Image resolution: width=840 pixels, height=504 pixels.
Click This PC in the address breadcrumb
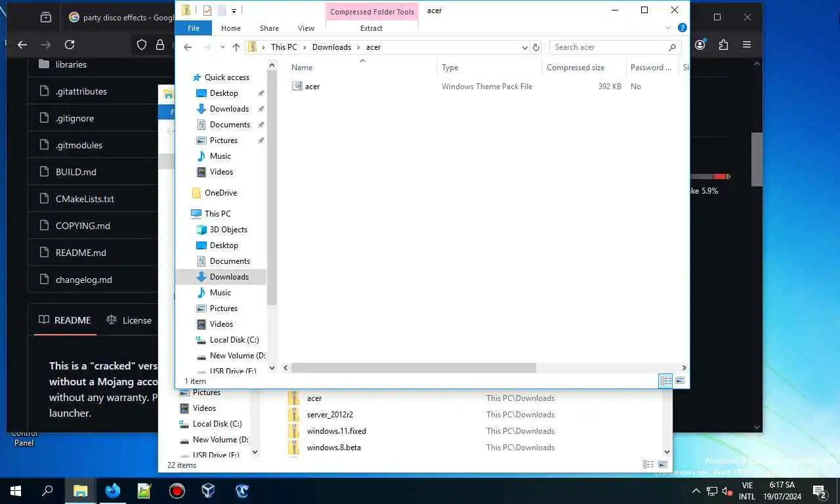click(283, 47)
